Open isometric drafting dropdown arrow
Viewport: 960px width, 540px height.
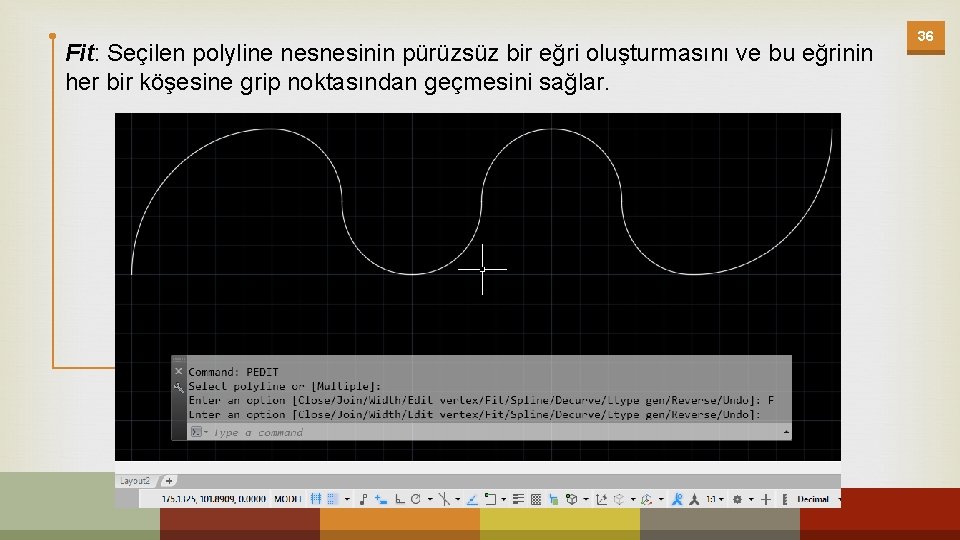click(x=457, y=500)
